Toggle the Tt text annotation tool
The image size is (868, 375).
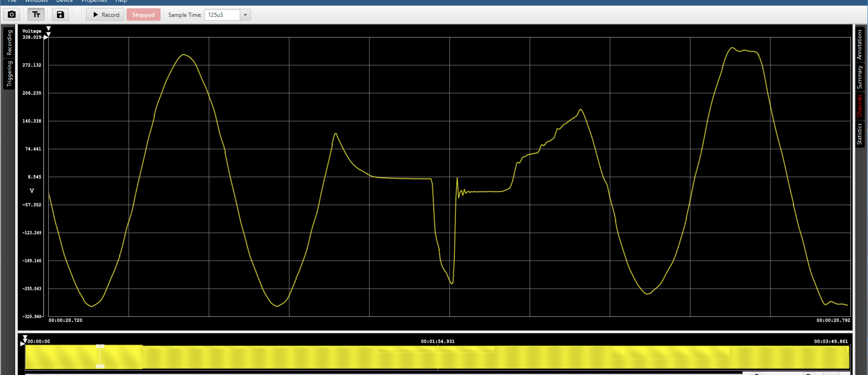point(36,15)
